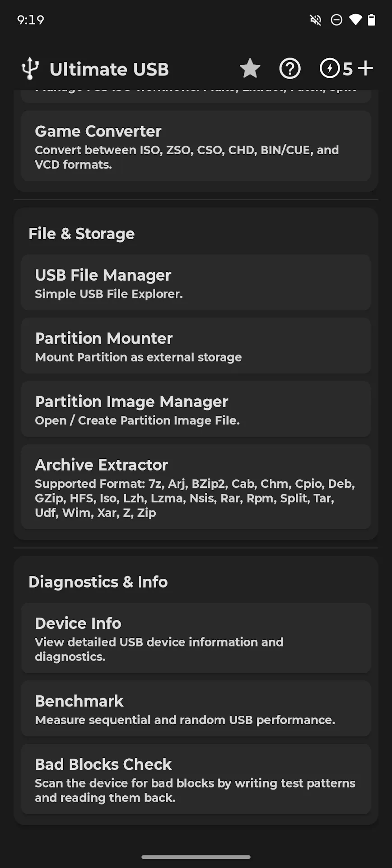This screenshot has width=392, height=868.
Task: Tap the star favorites icon
Action: point(250,69)
